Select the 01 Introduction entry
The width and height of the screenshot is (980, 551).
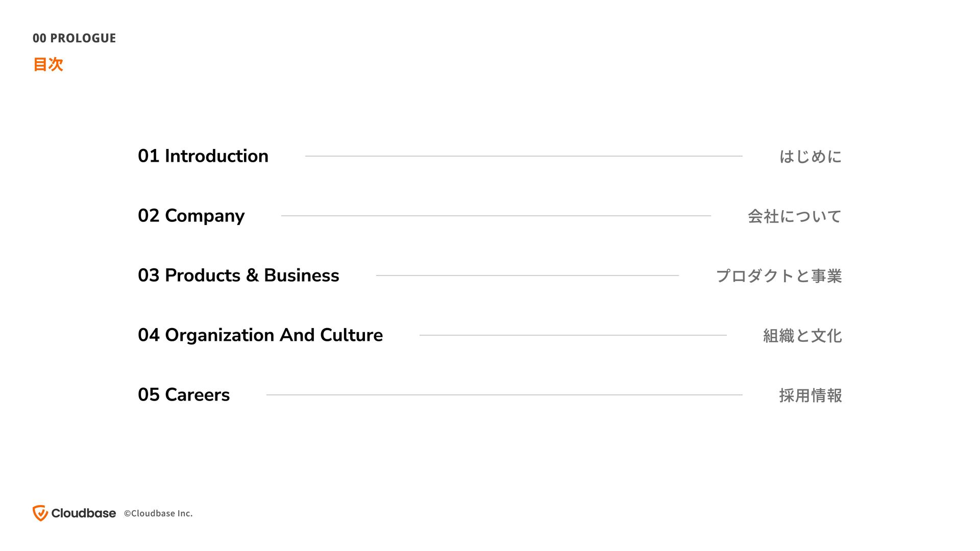pos(203,156)
